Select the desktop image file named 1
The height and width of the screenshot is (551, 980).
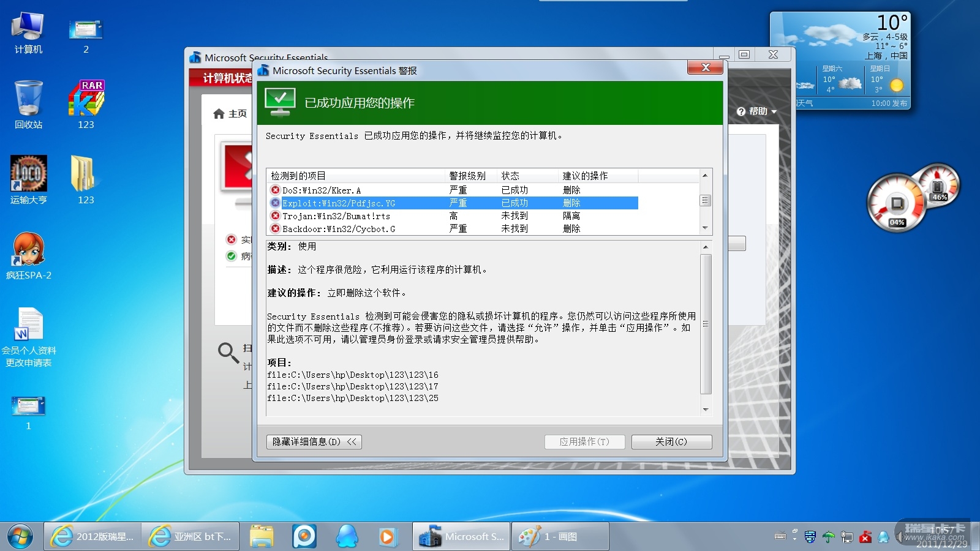(x=28, y=412)
